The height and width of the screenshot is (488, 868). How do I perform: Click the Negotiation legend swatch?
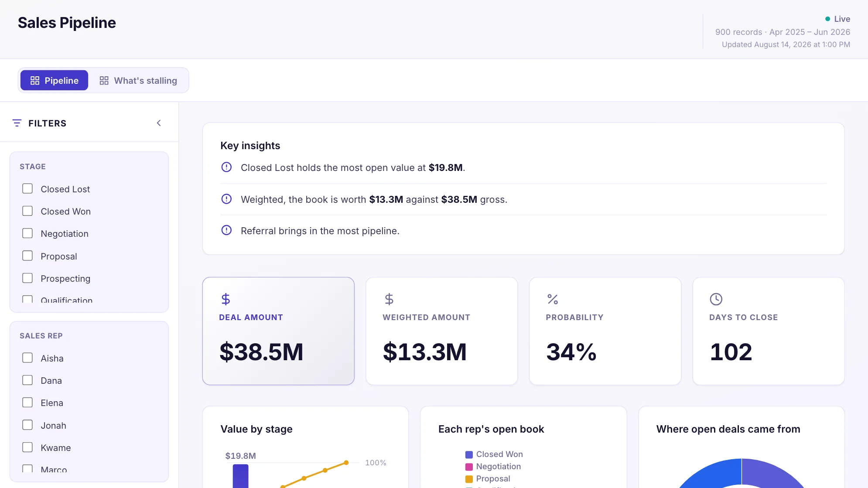click(x=469, y=467)
